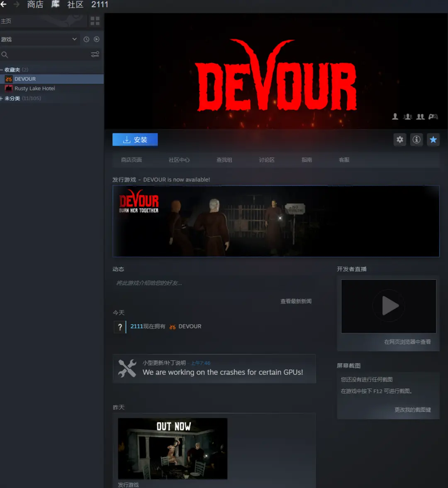This screenshot has width=448, height=488.
Task: Open the 2111 profile menu
Action: [x=100, y=5]
